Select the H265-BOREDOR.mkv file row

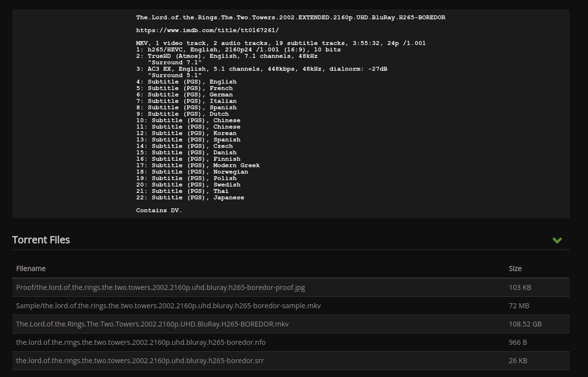pos(291,324)
